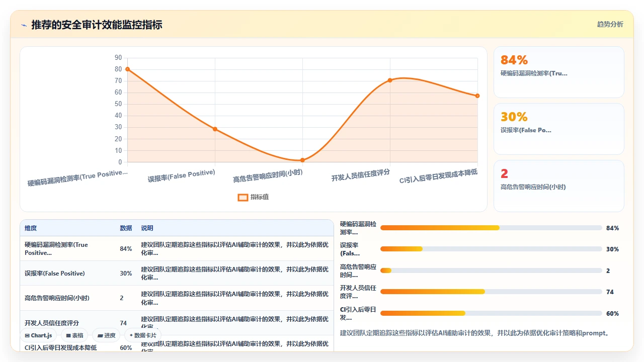
Task: Click x-axis label 开发人员信任度评分
Action: coord(361,175)
